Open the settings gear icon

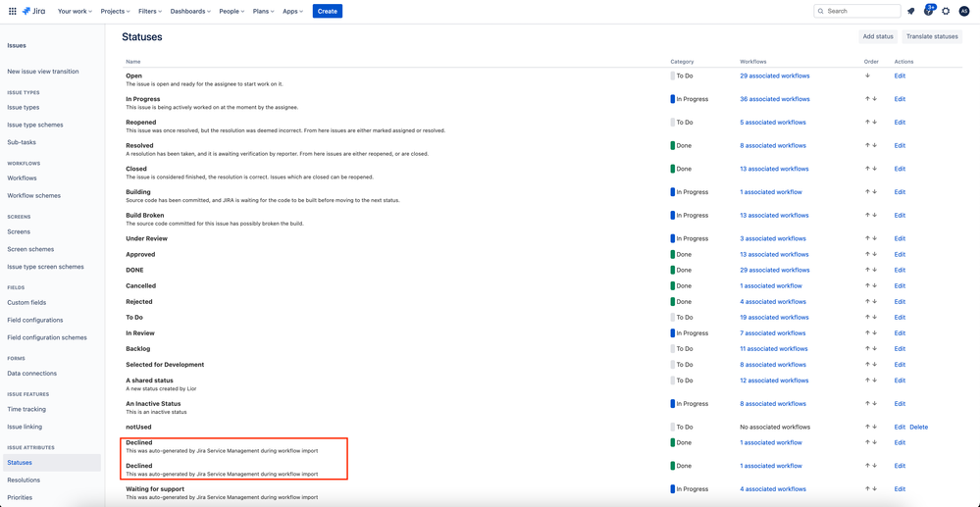[946, 11]
